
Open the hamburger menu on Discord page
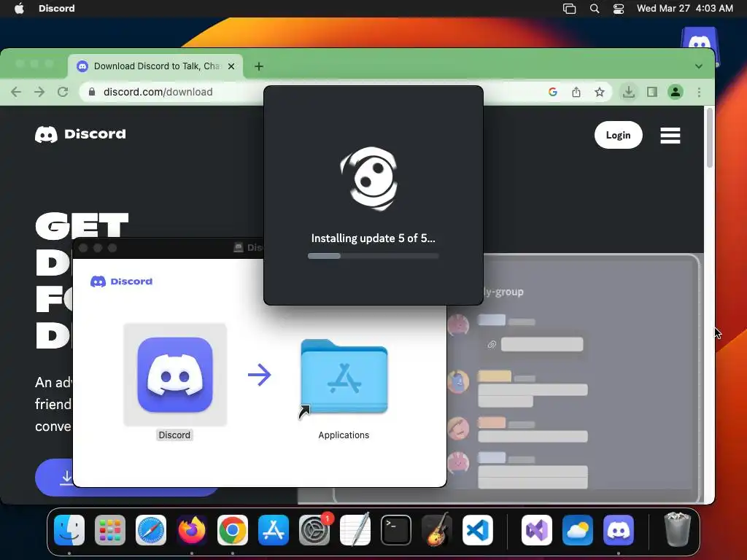(x=670, y=135)
